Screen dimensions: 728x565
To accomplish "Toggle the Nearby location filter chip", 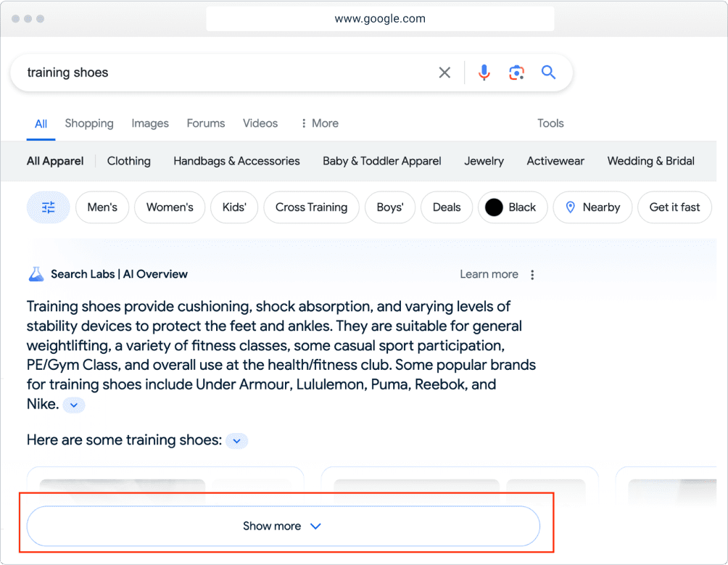I will tap(592, 207).
